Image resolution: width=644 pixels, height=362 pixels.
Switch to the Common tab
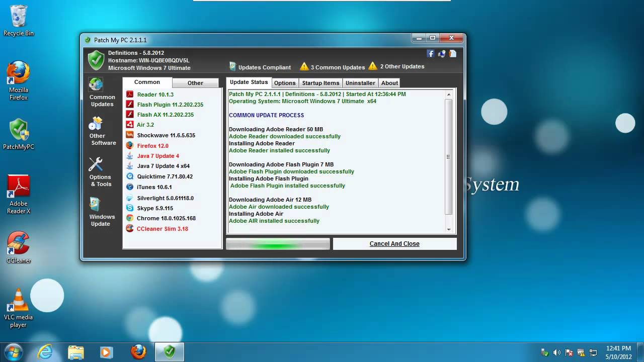pyautogui.click(x=147, y=82)
